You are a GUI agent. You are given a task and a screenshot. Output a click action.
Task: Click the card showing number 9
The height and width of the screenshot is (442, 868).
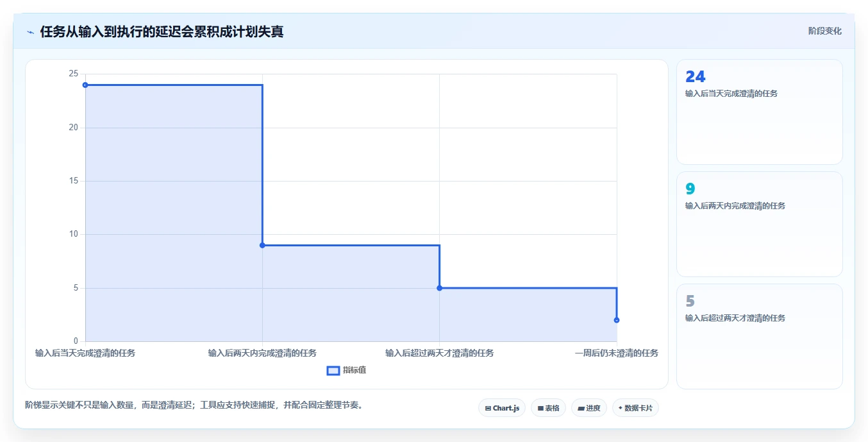[760, 224]
